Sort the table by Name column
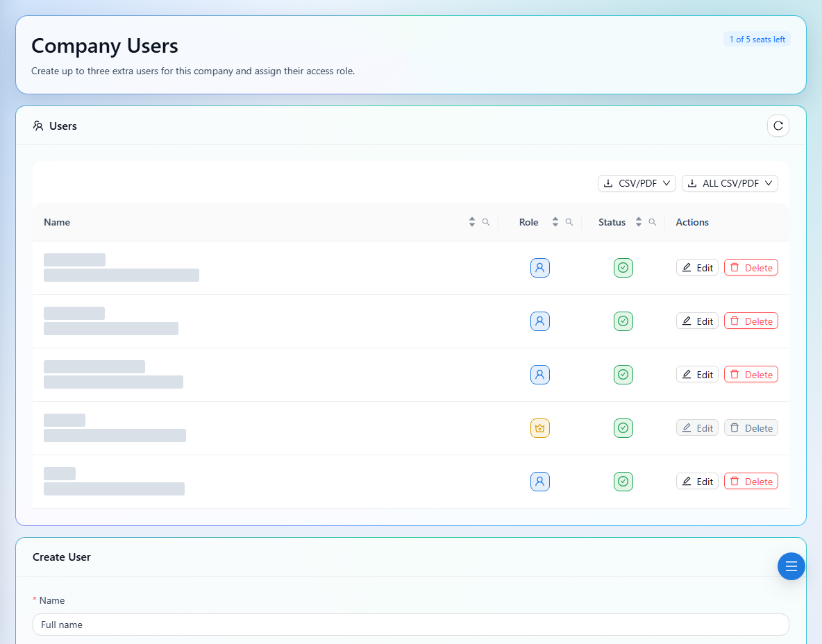Screen dimensions: 822x644 [x=472, y=222]
